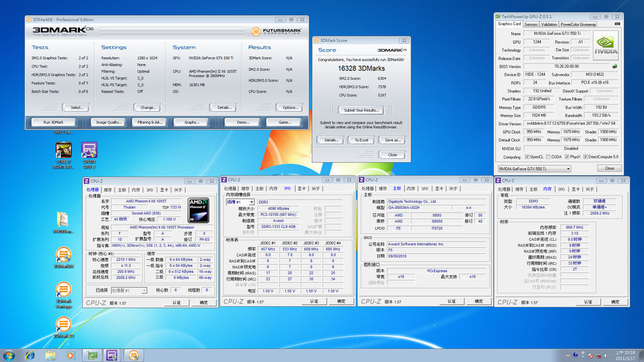Open the CPUID CPU-Z desktop shortcut
Image resolution: width=644 pixels, height=362 pixels.
point(89,151)
